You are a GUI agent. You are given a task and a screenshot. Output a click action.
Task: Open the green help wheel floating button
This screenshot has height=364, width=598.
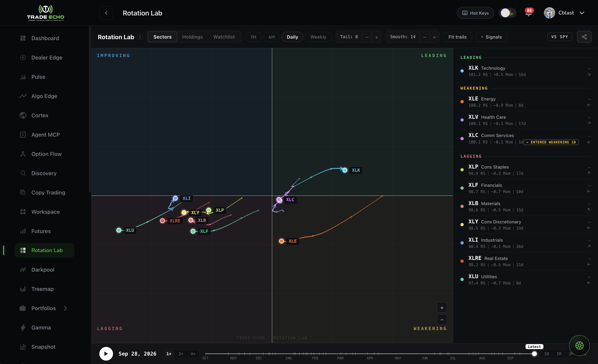579,345
